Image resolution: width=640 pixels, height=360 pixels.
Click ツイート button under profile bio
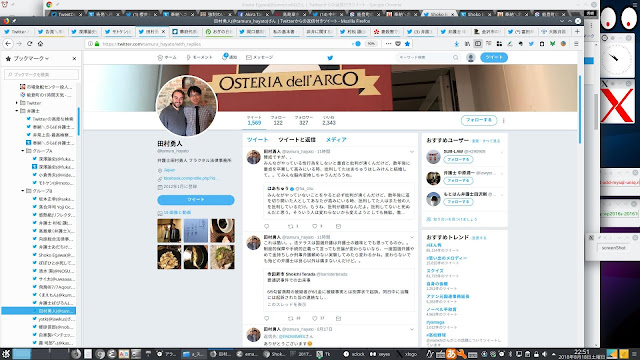coord(196,200)
